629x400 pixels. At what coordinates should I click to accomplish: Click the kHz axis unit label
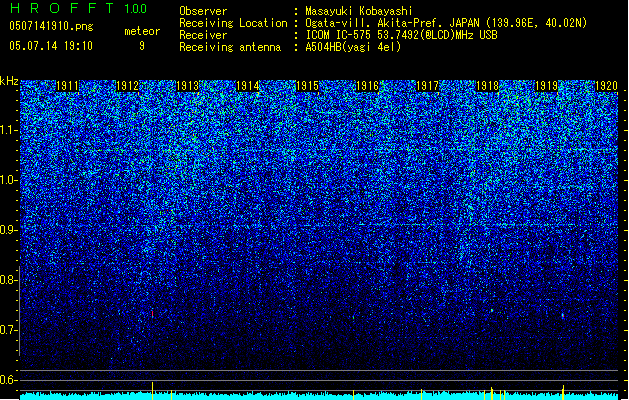(9, 81)
